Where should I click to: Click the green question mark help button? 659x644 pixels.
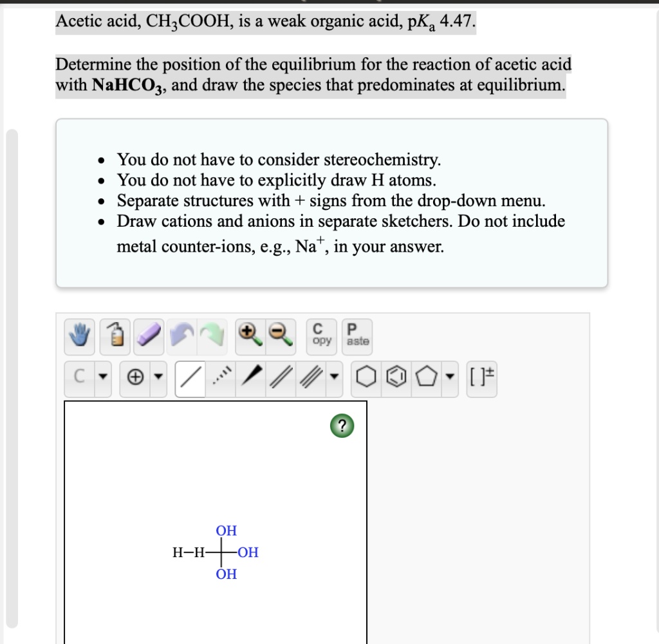point(342,426)
